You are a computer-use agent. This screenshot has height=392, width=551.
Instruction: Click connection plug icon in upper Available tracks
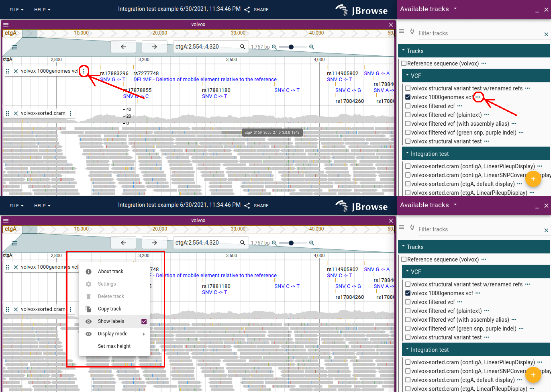[x=412, y=31]
